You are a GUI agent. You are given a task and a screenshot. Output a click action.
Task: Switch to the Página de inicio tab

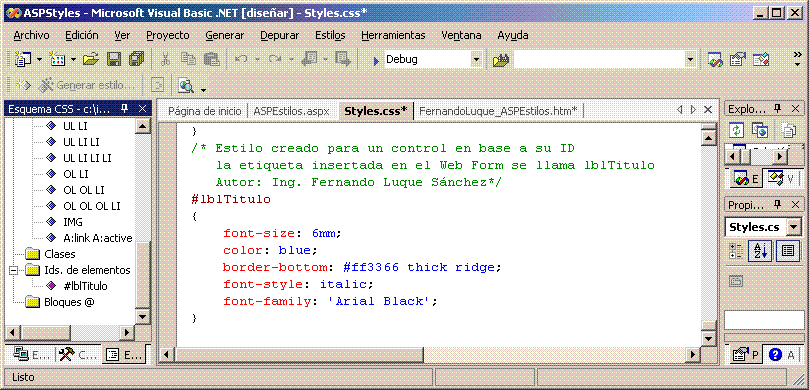tap(204, 110)
